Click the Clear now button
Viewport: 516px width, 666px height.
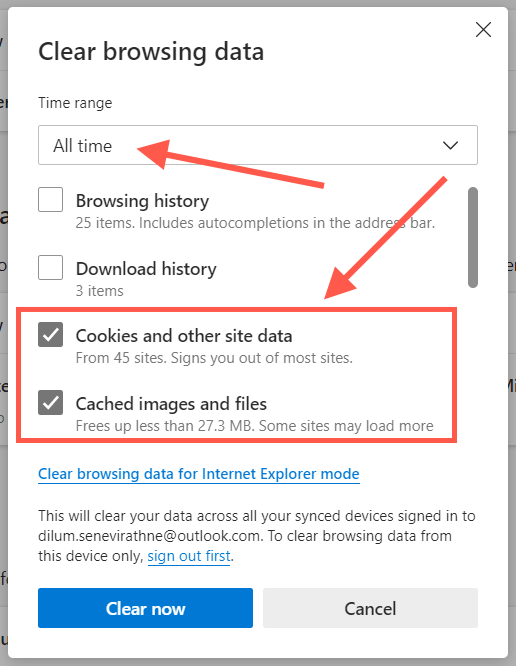click(x=145, y=608)
